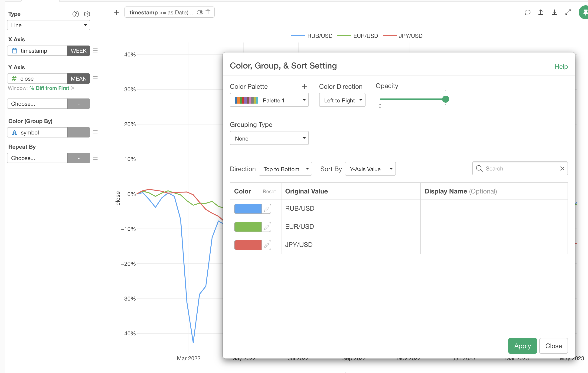This screenshot has width=588, height=373.
Task: Click the search magnifier icon
Action: click(479, 168)
